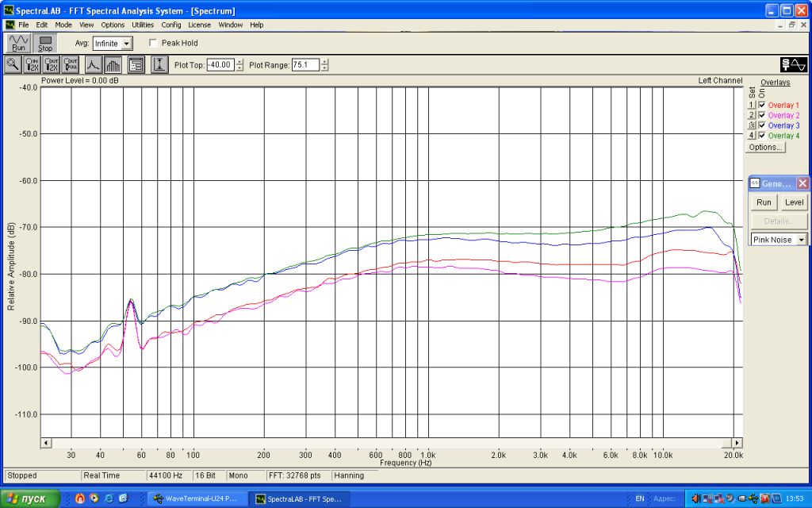Viewport: 812px width, 508px height.
Task: Click the first disconnected network tray icon
Action: coord(707,498)
